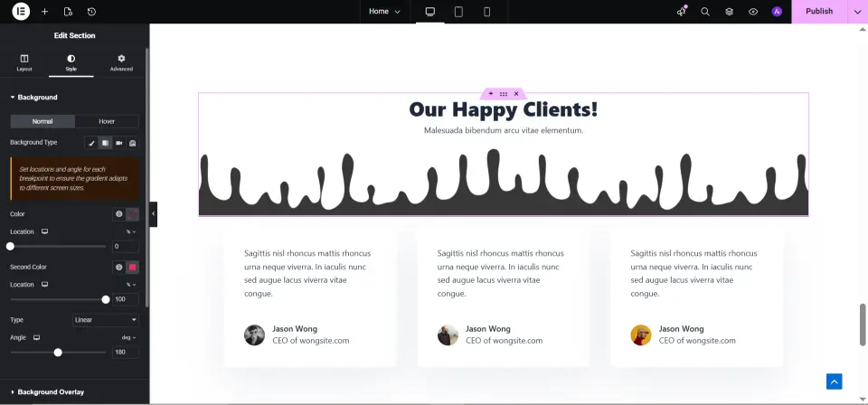Click the blue scroll-to-top arrow button

coord(835,381)
